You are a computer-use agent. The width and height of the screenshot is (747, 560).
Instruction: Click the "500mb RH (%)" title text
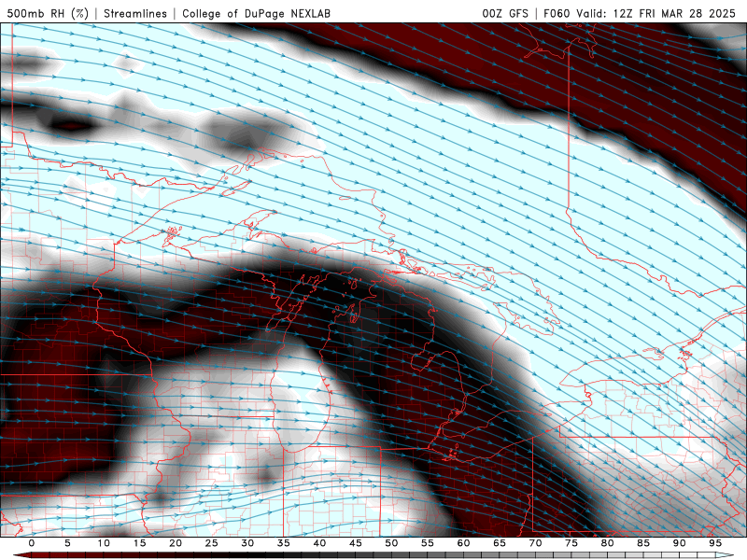pyautogui.click(x=48, y=13)
